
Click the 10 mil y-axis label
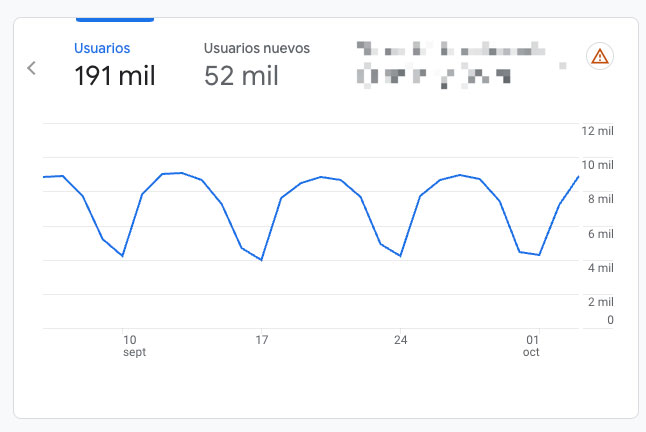[596, 165]
